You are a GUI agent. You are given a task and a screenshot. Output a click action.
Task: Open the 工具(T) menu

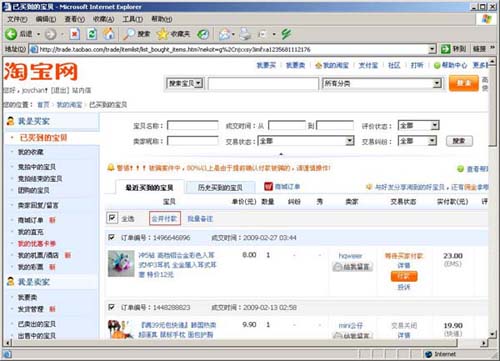133,19
